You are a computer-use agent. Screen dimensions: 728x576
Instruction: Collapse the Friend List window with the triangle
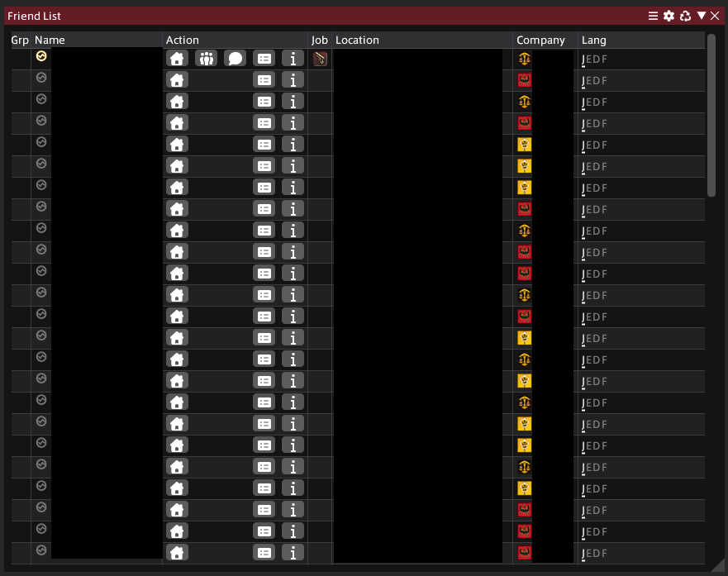[702, 16]
